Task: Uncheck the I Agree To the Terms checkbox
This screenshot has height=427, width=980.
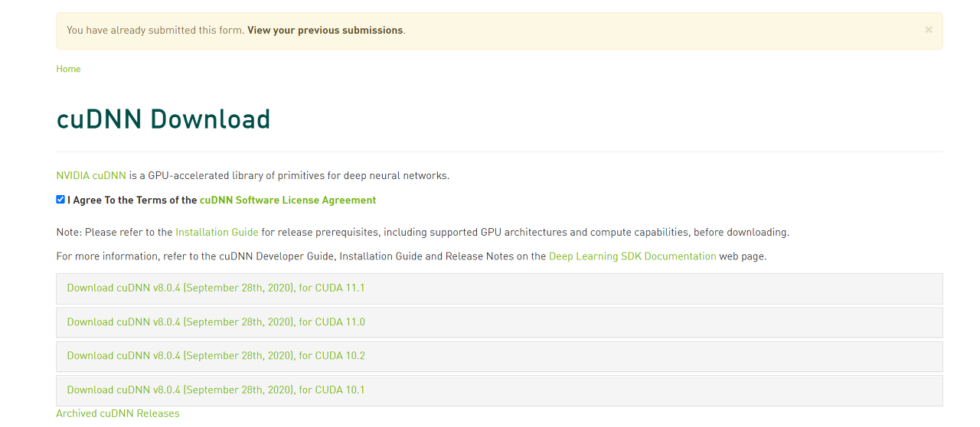Action: [60, 200]
